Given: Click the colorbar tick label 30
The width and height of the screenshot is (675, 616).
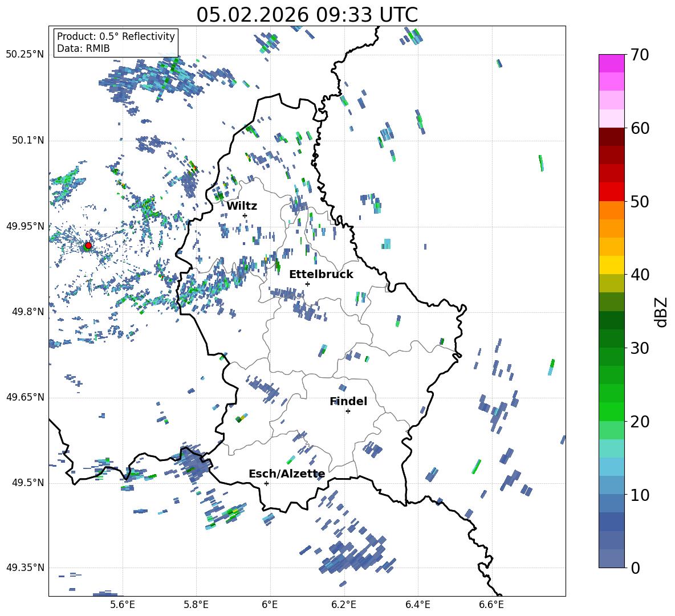Looking at the screenshot, I should coord(640,348).
